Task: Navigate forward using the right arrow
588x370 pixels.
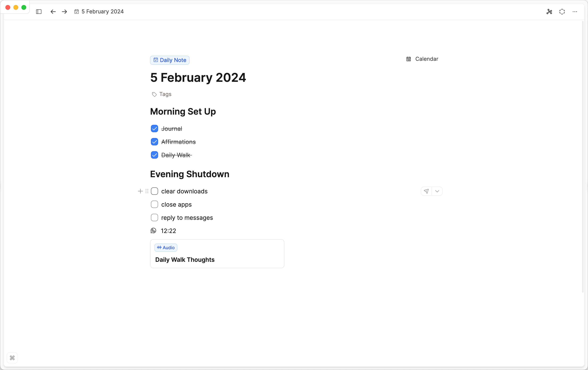Action: coord(64,11)
